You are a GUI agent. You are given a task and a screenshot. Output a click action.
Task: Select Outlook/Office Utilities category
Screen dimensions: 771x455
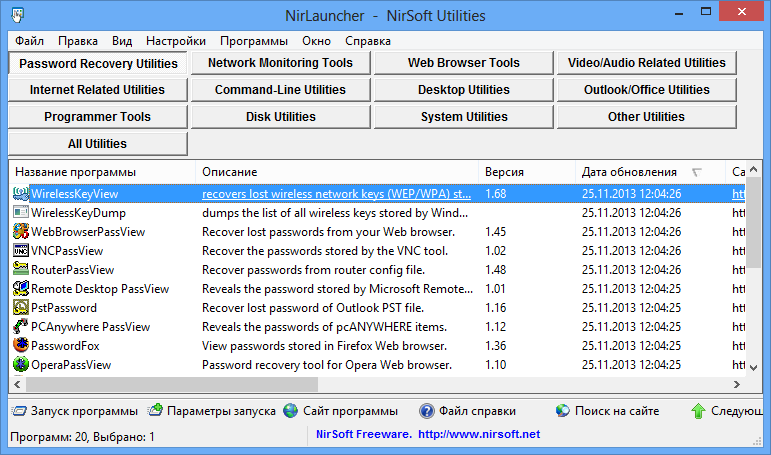[x=647, y=90]
